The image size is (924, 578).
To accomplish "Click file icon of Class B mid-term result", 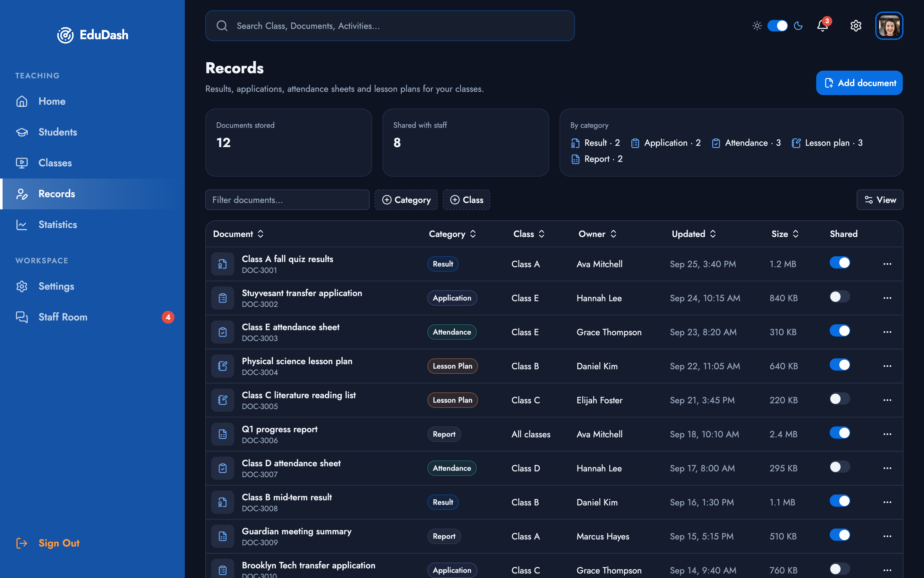I will (x=223, y=502).
